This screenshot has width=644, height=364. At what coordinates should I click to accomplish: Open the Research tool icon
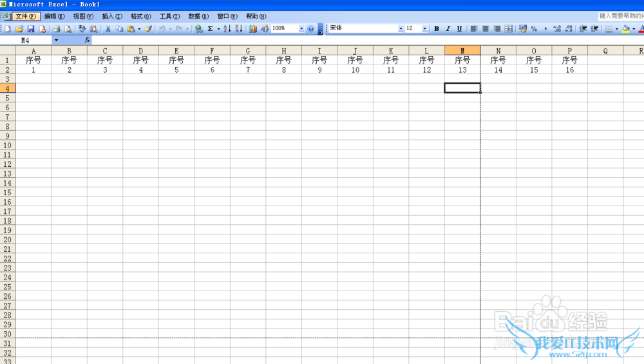click(93, 29)
